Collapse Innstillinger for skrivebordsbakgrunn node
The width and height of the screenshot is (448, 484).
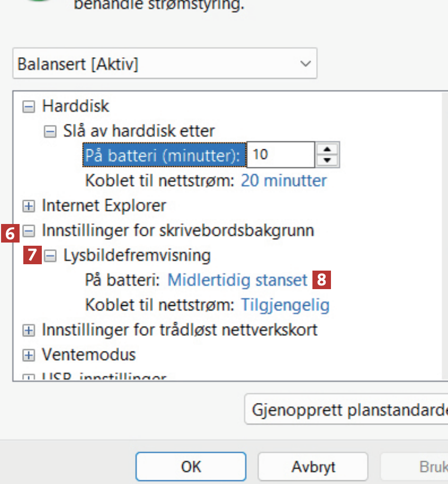point(29,231)
